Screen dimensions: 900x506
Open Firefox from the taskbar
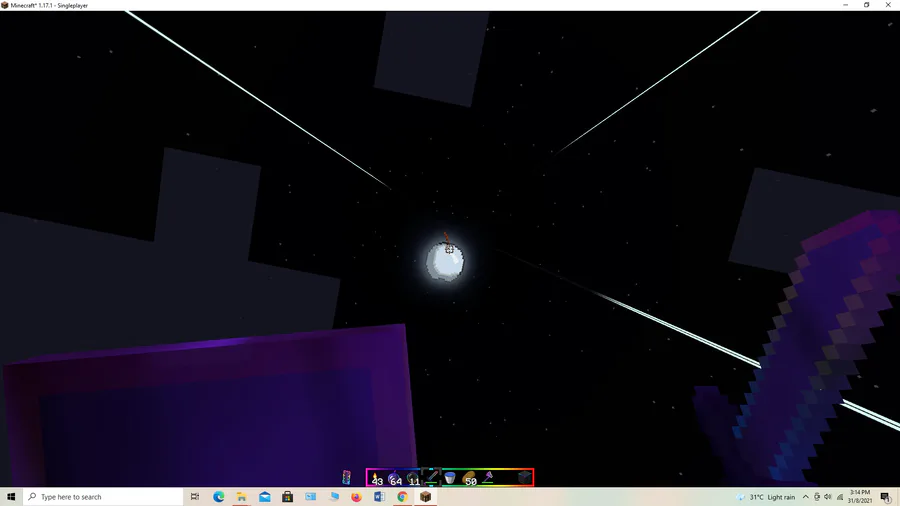coord(356,497)
